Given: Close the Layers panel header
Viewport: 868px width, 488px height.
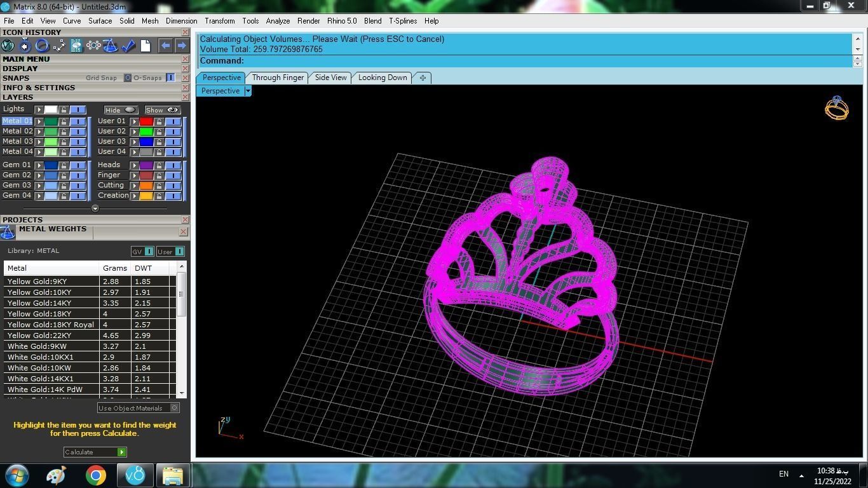Looking at the screenshot, I should point(185,97).
